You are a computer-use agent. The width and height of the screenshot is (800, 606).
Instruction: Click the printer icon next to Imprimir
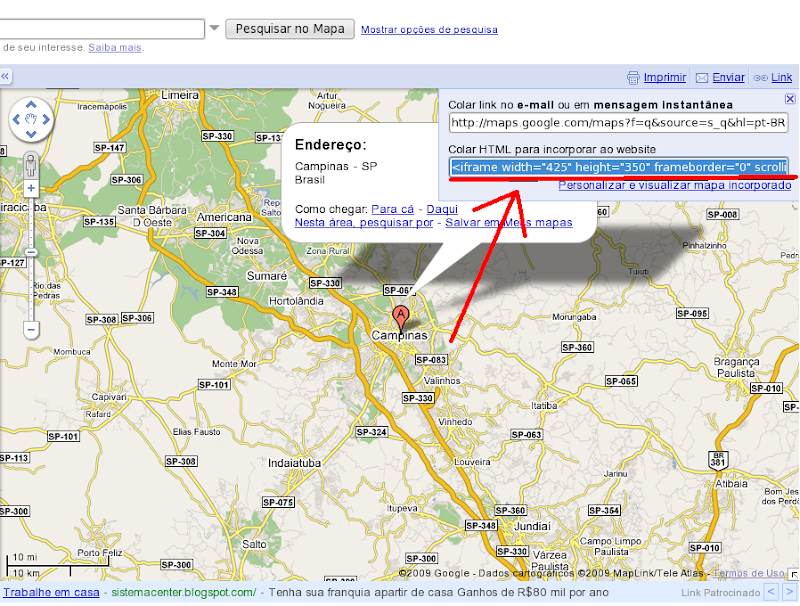coord(633,78)
